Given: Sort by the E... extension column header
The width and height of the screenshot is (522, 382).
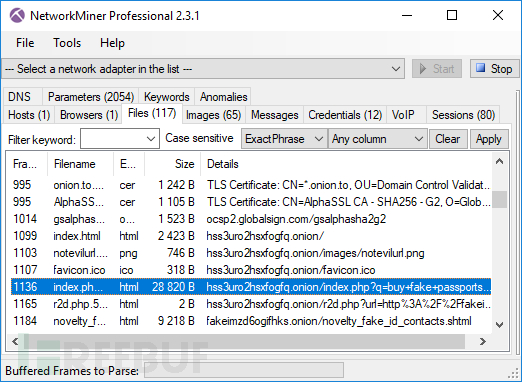Looking at the screenshot, I should (129, 164).
